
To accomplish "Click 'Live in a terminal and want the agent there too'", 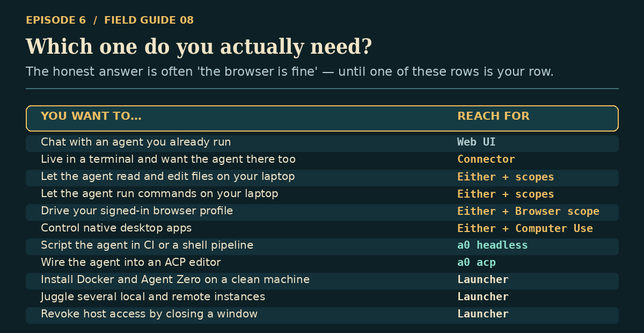I will 168,160.
